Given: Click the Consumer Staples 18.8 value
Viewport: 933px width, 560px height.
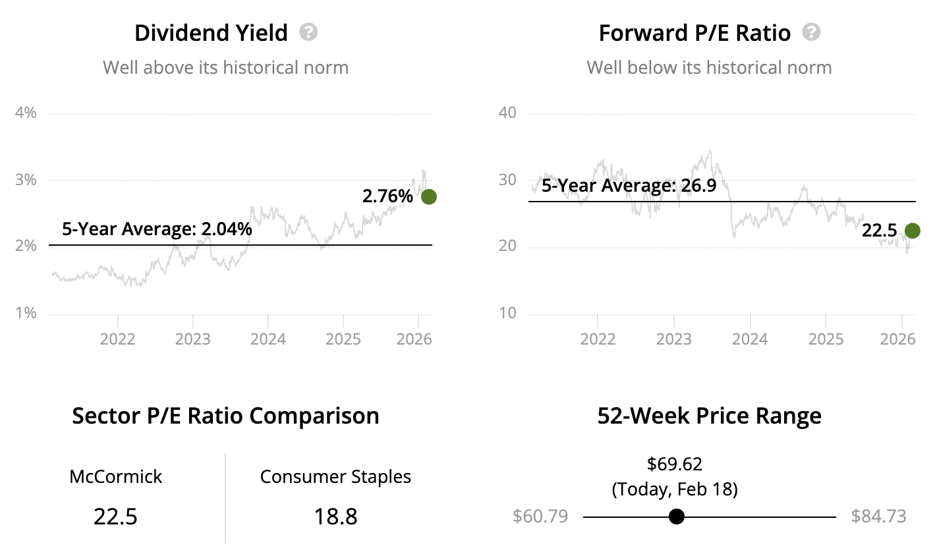Looking at the screenshot, I should pos(335,517).
